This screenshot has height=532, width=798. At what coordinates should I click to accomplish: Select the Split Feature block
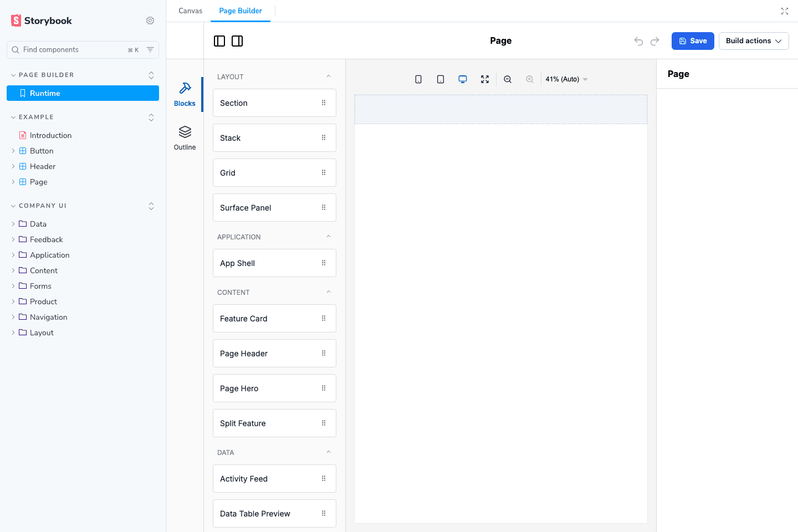(274, 423)
